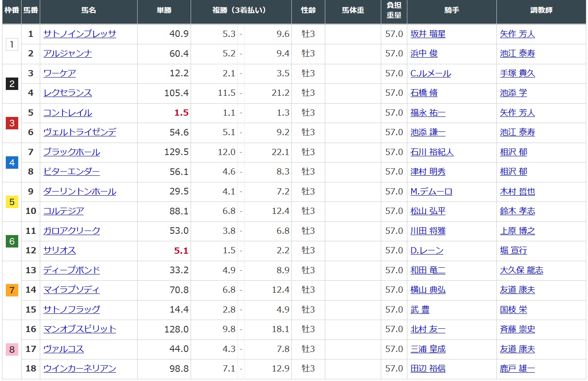Click the blue frame 4 badge
The height and width of the screenshot is (381, 588).
(x=12, y=163)
